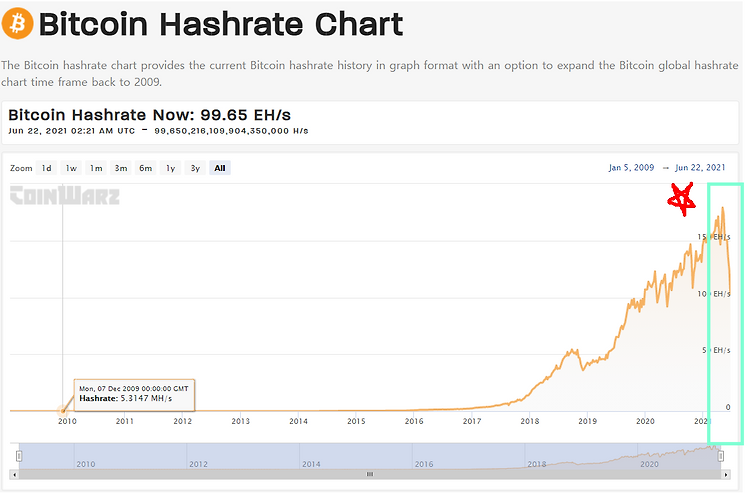Click the 2010 label in navigator strip
The width and height of the screenshot is (750, 493).
pyautogui.click(x=86, y=464)
